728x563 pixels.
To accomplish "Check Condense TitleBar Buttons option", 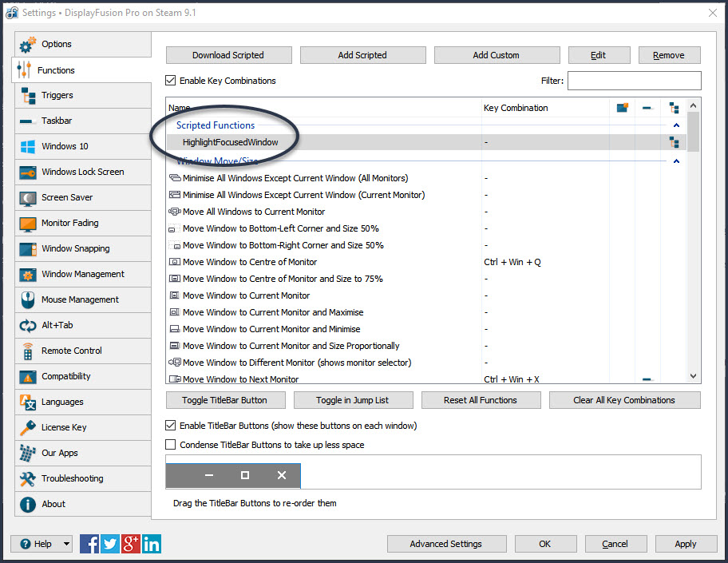I will [x=171, y=445].
